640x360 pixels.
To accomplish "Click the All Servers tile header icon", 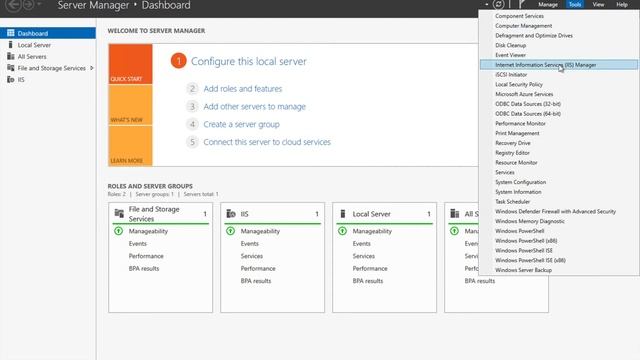I will [x=455, y=213].
